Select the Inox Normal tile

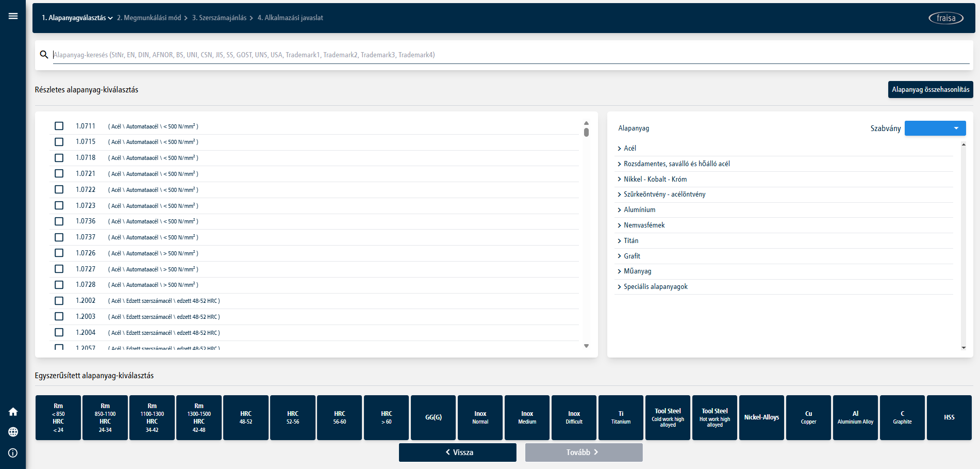(480, 417)
